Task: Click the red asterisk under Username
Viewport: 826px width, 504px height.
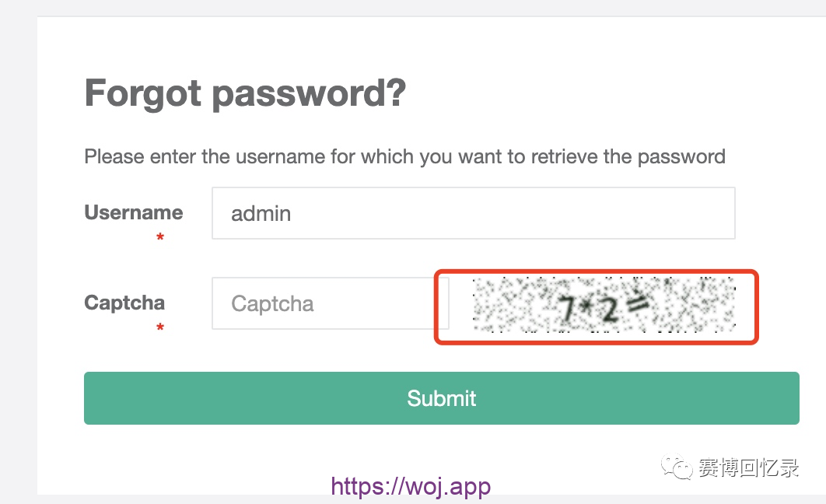Action: (160, 238)
